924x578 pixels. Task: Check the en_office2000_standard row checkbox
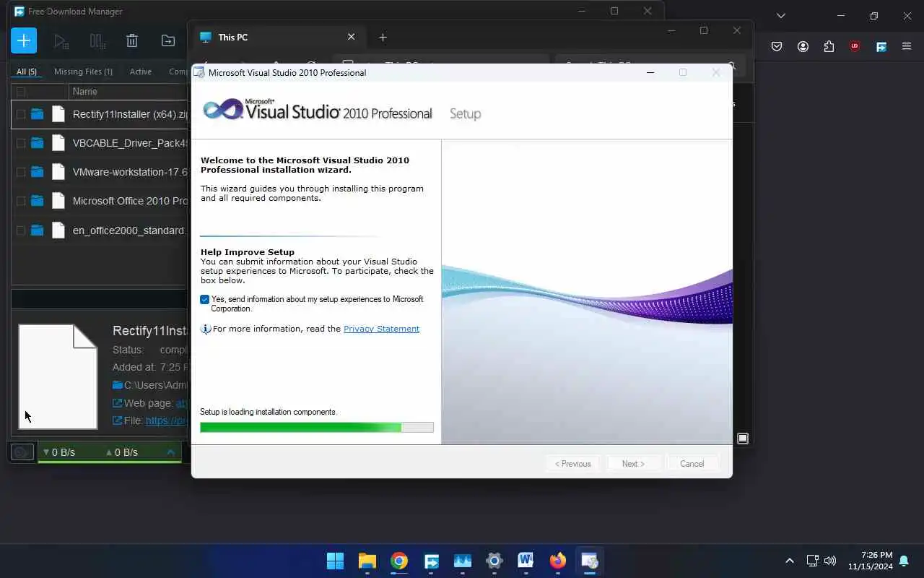21,230
